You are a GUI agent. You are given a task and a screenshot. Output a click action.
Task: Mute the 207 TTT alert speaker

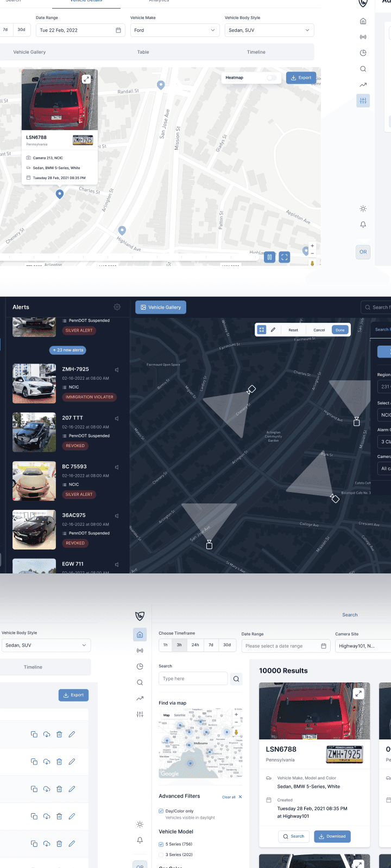click(x=117, y=419)
